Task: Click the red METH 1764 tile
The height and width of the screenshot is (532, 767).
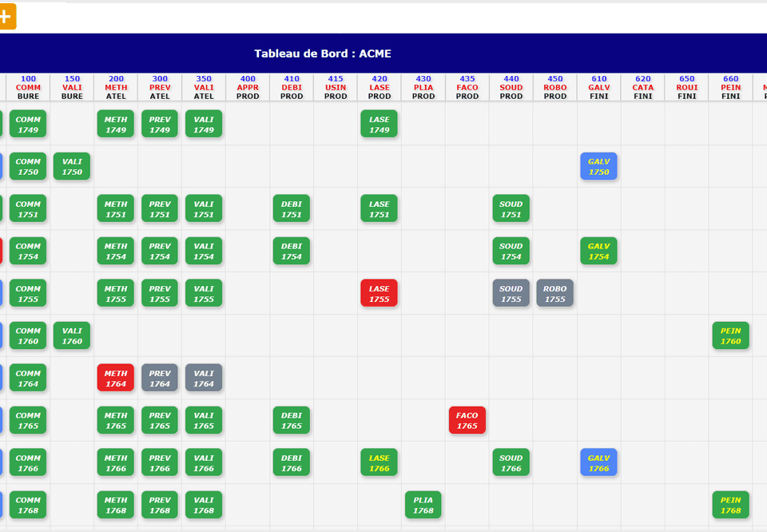Action: pos(116,378)
